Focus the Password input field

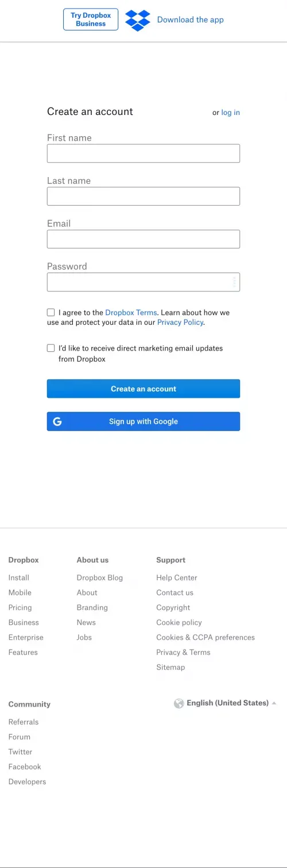[143, 282]
